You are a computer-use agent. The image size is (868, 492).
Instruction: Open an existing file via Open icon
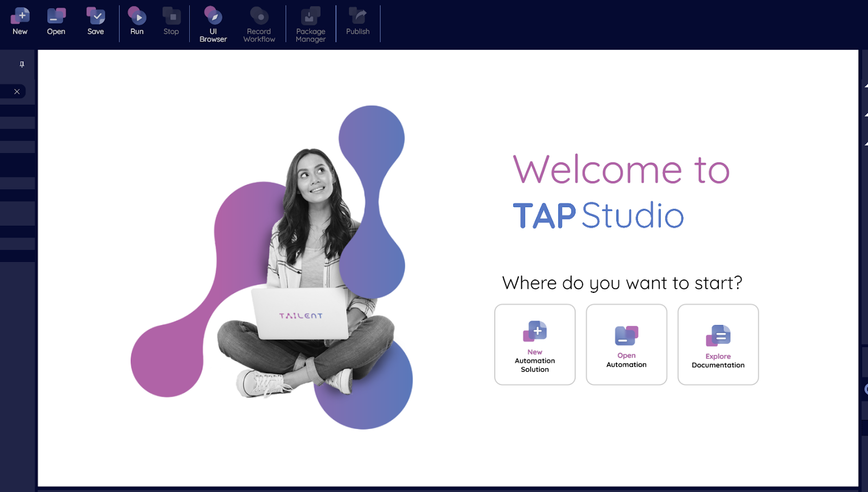coord(56,22)
